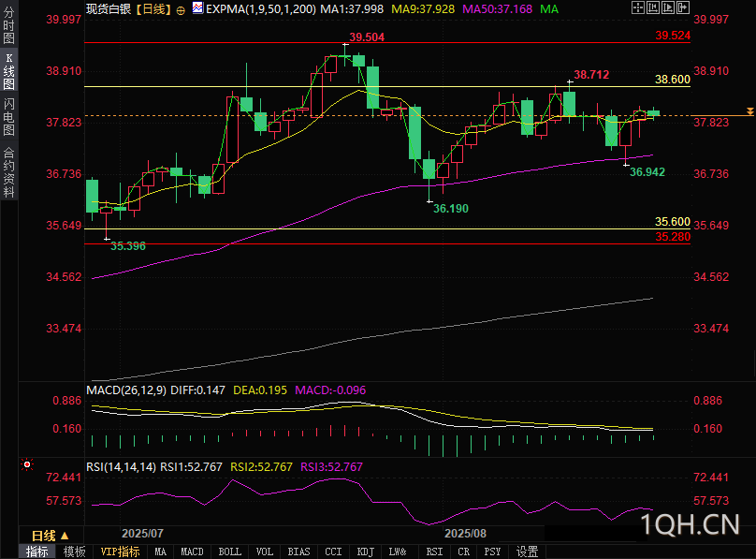The image size is (756, 559).
Task: Apply the CR indicator button
Action: click(x=463, y=552)
